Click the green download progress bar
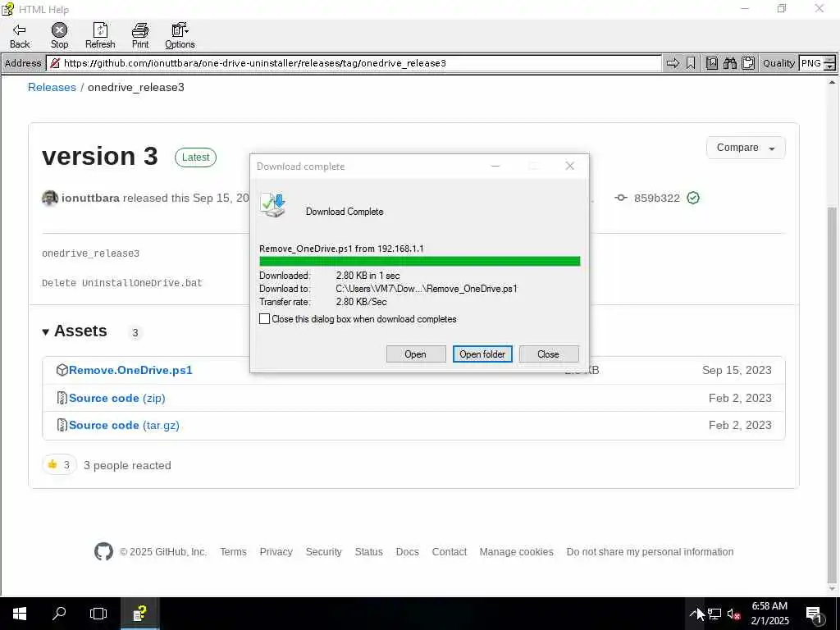 click(x=419, y=262)
